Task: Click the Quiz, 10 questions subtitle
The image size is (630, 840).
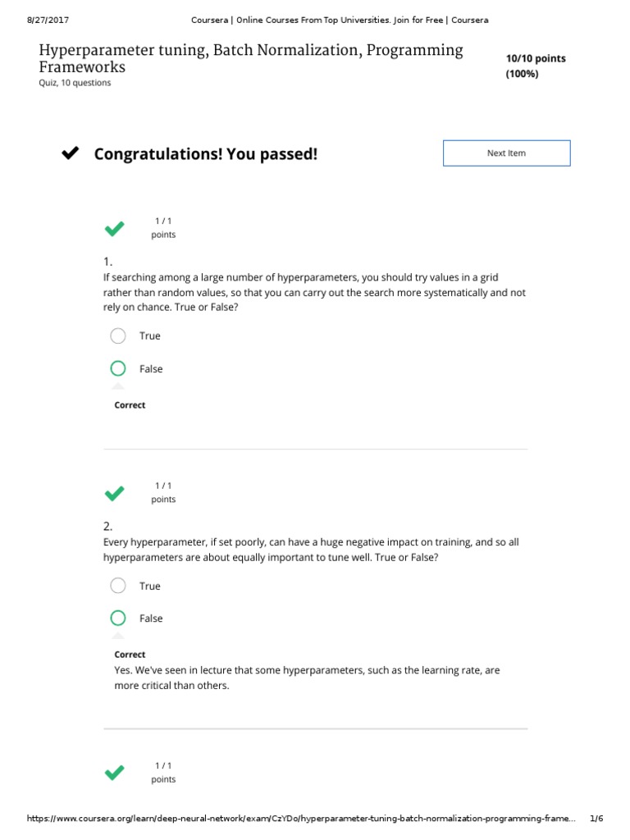Action: click(75, 83)
